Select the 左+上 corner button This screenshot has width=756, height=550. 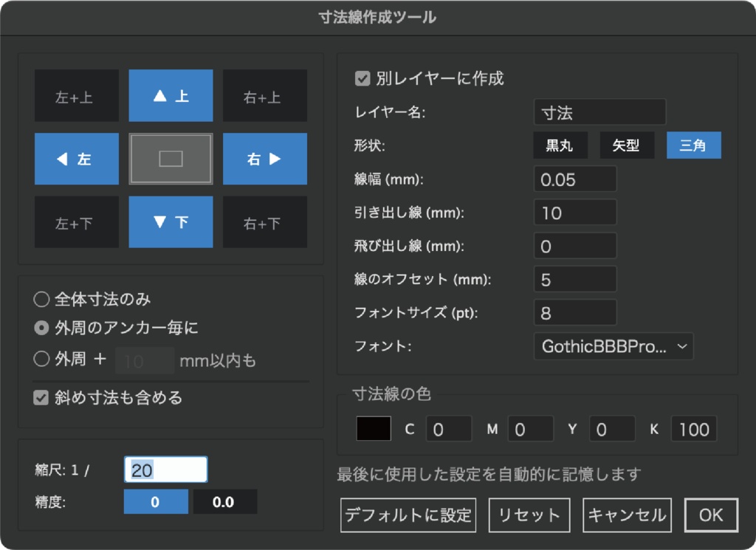(77, 95)
